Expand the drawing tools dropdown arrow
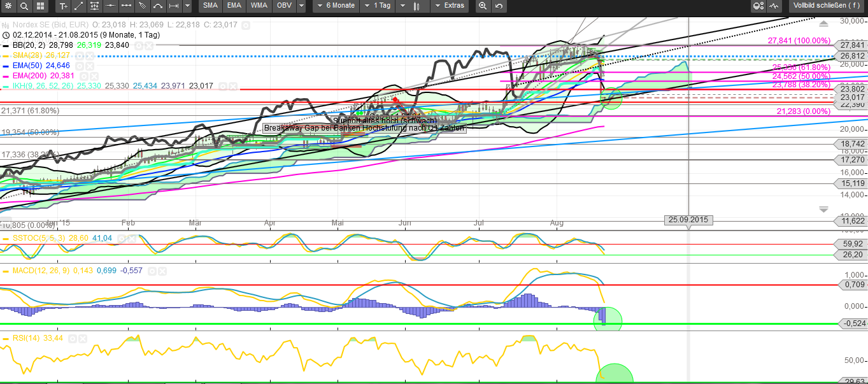 click(187, 6)
